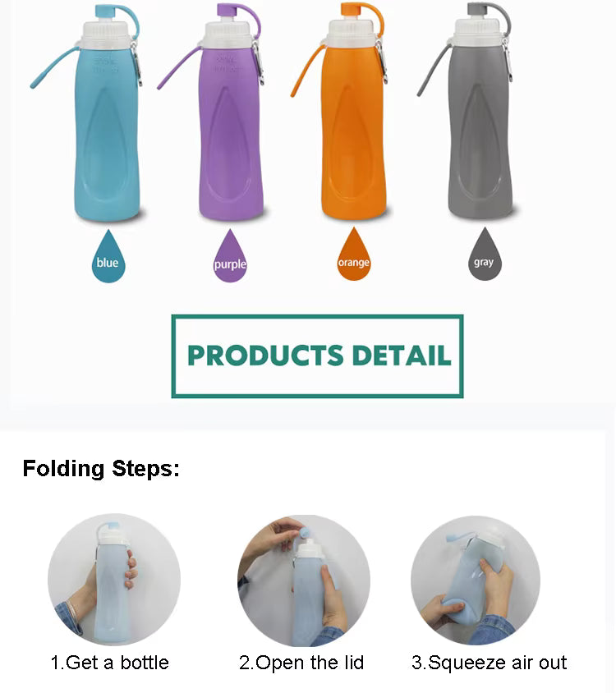Click the purple bottle's lid plug

coord(228,11)
